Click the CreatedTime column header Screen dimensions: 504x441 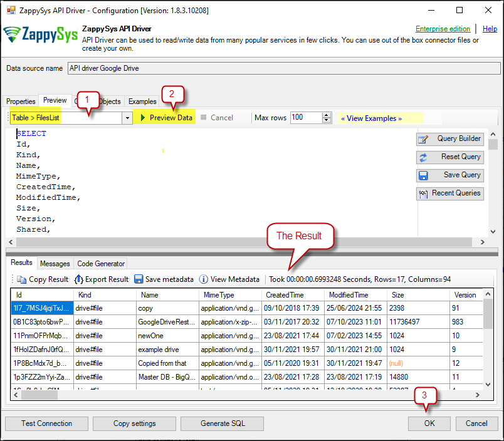[293, 295]
